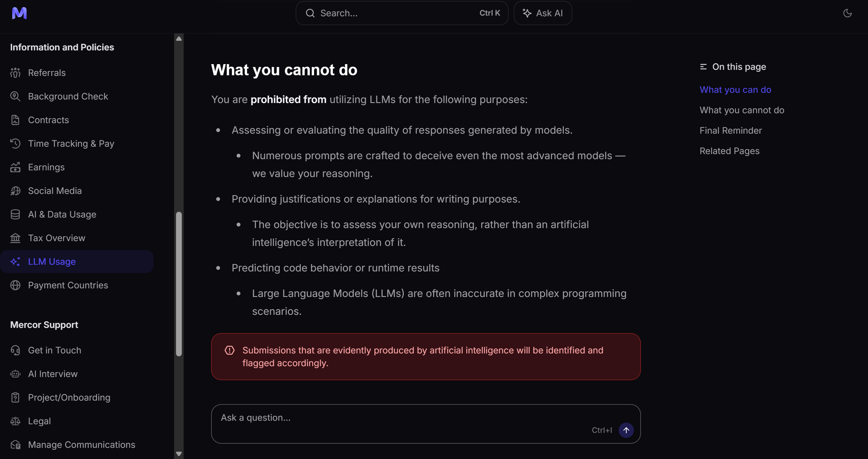This screenshot has width=868, height=459.
Task: Toggle dark mode with the moon icon
Action: (847, 13)
